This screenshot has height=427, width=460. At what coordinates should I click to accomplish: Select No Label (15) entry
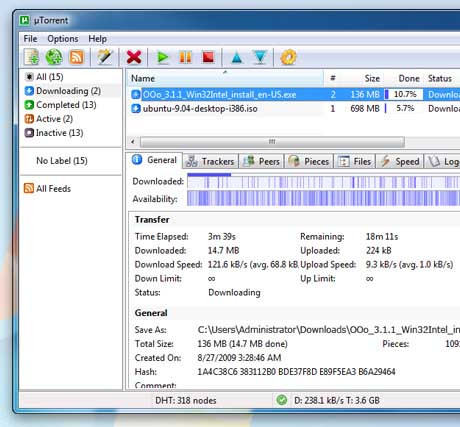pos(62,161)
